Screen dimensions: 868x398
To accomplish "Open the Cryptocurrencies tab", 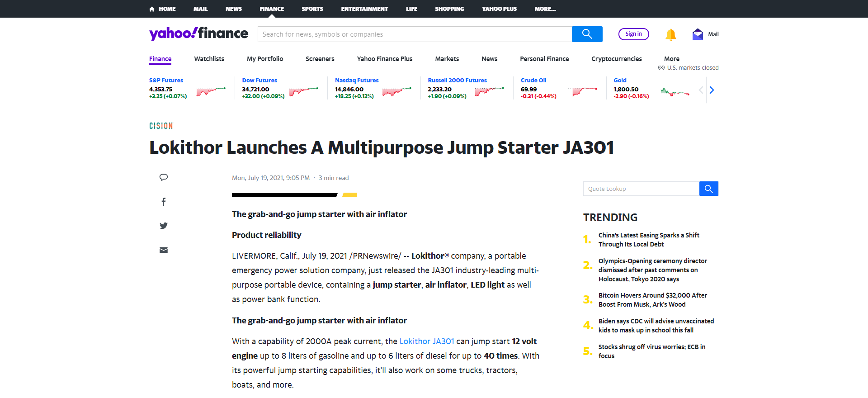I will pos(616,59).
